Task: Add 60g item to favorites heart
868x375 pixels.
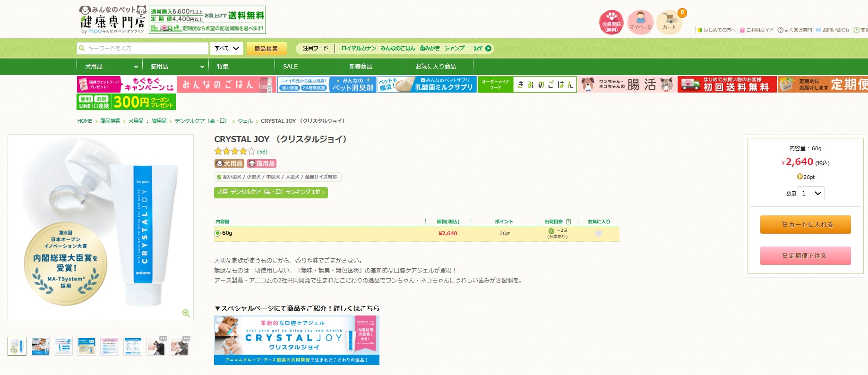Action: (599, 233)
